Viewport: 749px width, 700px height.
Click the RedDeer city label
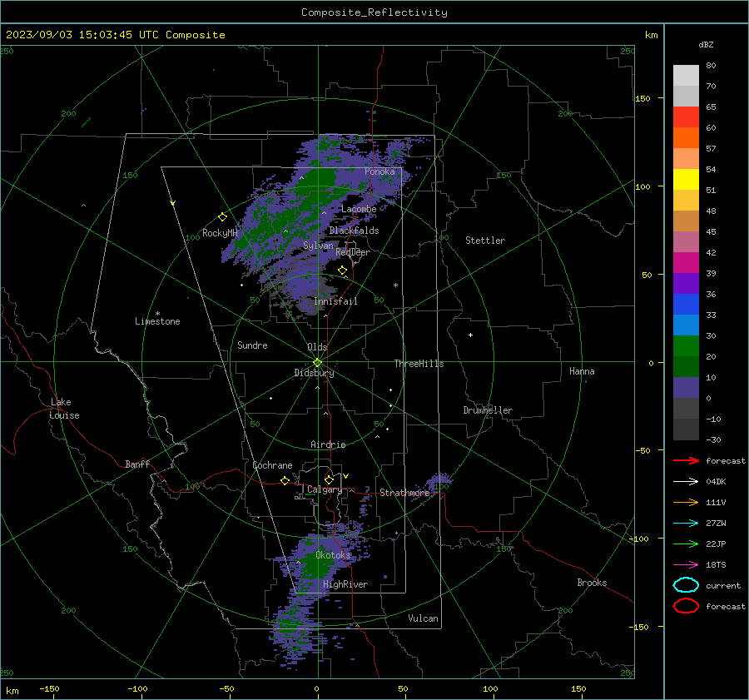pos(353,252)
